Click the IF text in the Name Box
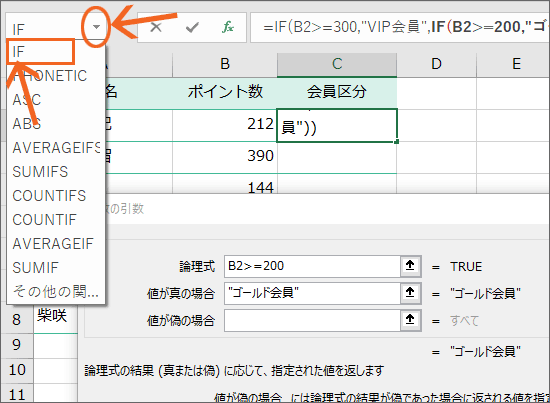Image resolution: width=550 pixels, height=403 pixels. pos(18,29)
